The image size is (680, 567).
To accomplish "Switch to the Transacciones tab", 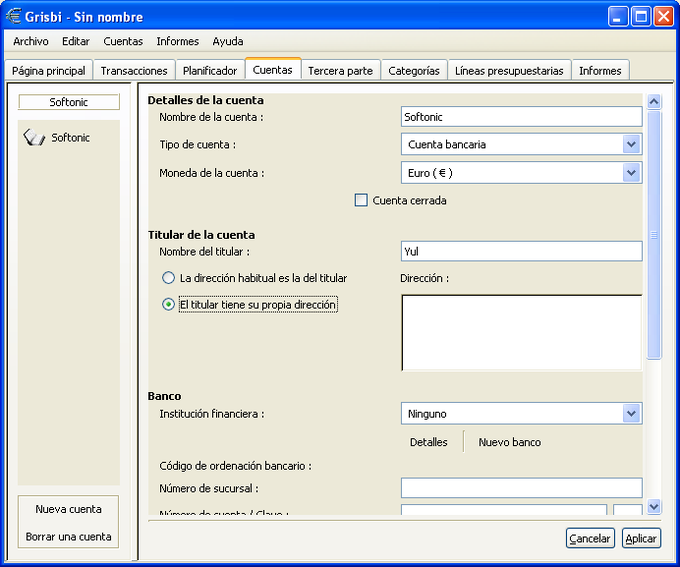I will [x=134, y=70].
